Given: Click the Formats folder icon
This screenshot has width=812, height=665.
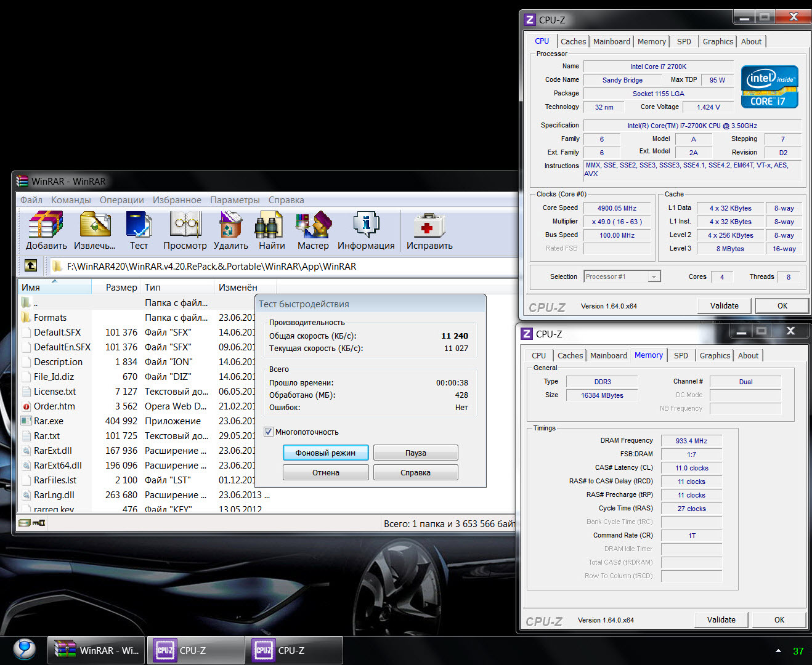Looking at the screenshot, I should click(x=26, y=317).
